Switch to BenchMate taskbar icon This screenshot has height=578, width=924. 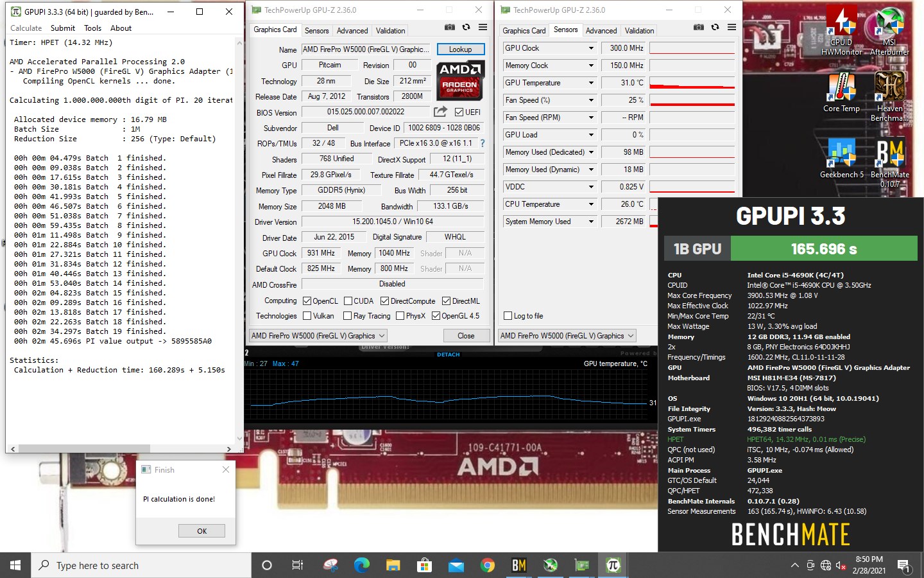coord(518,565)
